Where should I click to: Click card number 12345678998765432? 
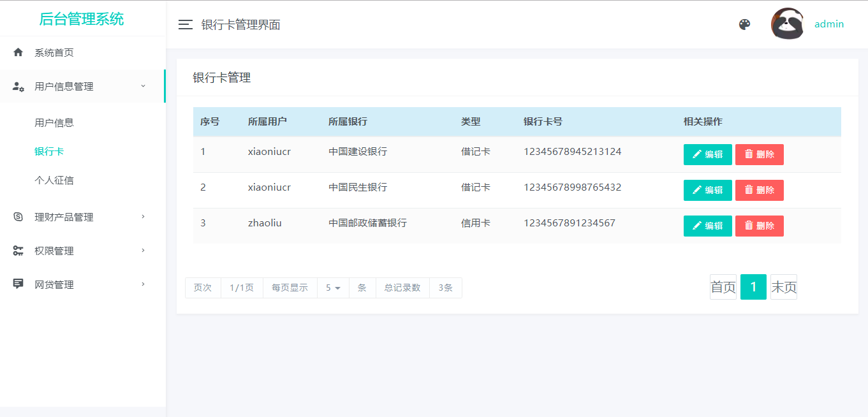(572, 187)
